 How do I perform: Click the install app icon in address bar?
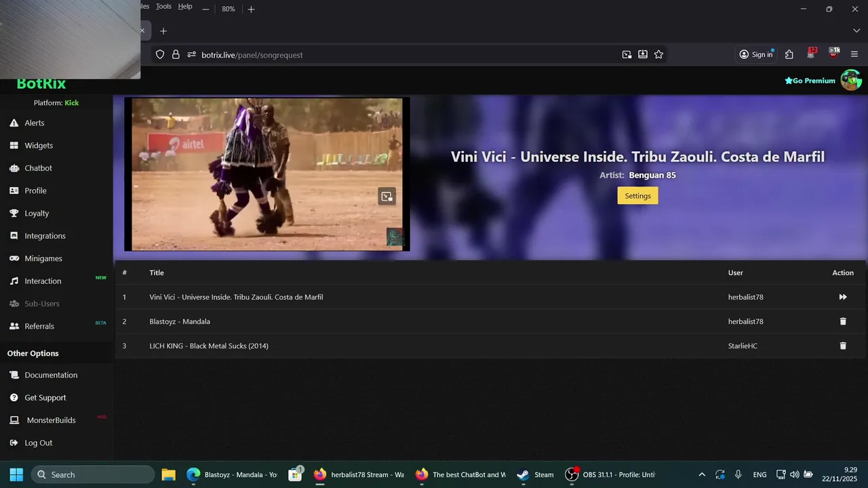(x=643, y=54)
